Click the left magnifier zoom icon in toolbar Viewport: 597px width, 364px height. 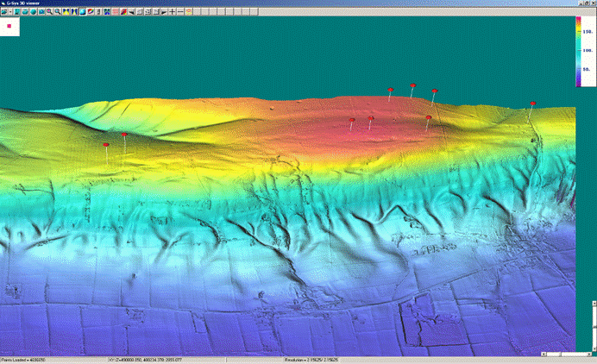pyautogui.click(x=49, y=12)
